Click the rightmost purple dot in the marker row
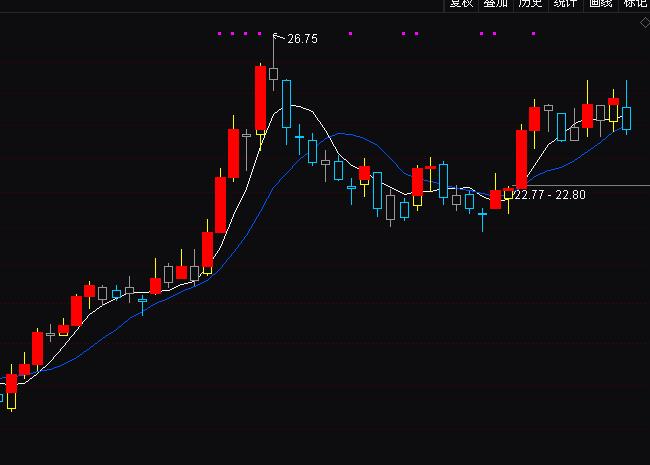 point(533,33)
